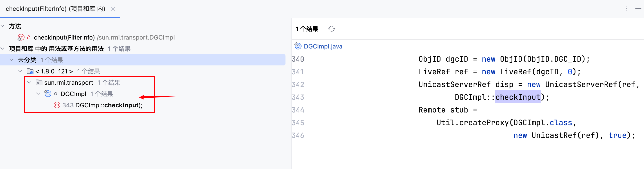Click the refresh icon beside 1 个结果
Screen dimensions: 644x169
[331, 29]
